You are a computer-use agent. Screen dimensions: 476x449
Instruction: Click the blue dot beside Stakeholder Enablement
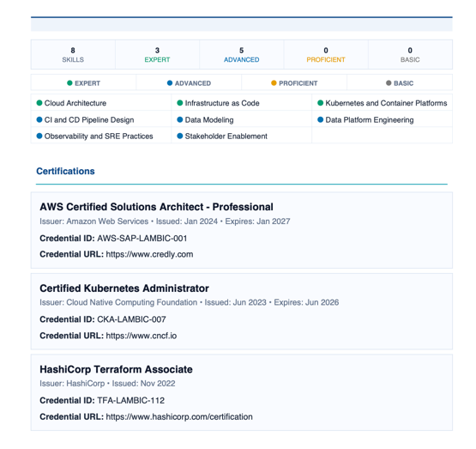[x=180, y=137]
